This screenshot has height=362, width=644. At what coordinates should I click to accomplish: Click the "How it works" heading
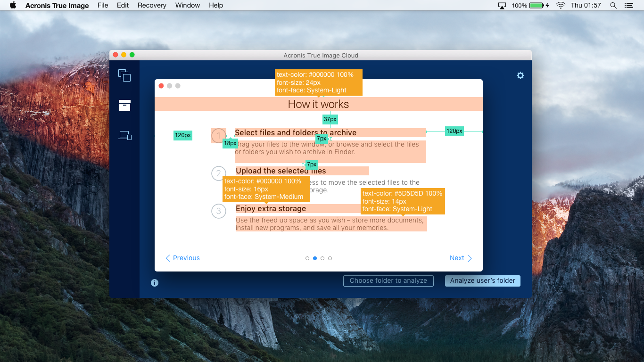pos(319,104)
